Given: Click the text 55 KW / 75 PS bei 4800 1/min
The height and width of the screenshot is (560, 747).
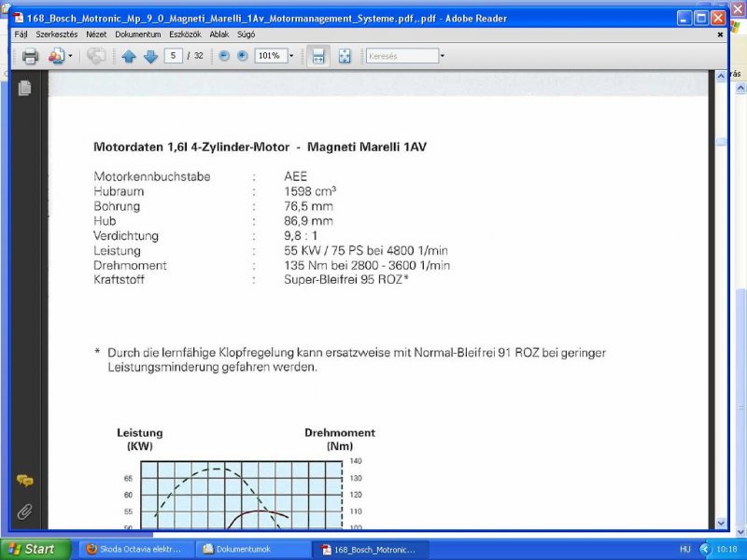Looking at the screenshot, I should click(366, 250).
